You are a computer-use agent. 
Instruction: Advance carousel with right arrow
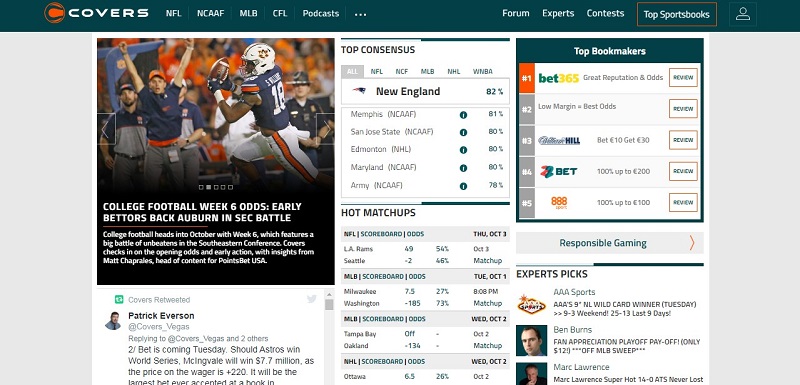pos(326,129)
